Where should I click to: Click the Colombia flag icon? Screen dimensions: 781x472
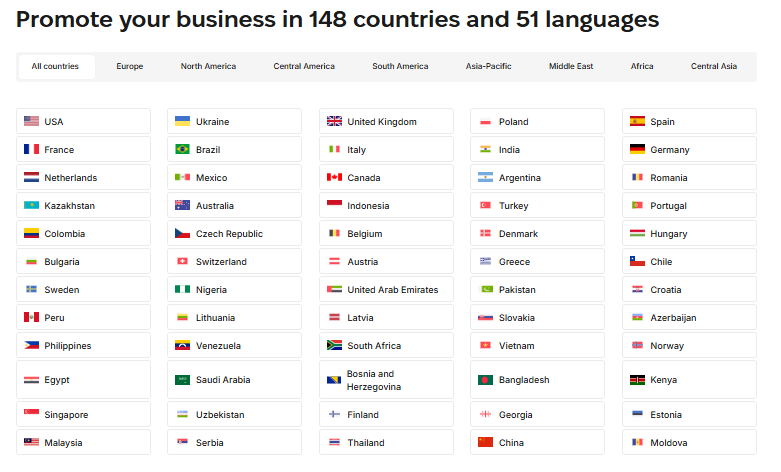31,233
